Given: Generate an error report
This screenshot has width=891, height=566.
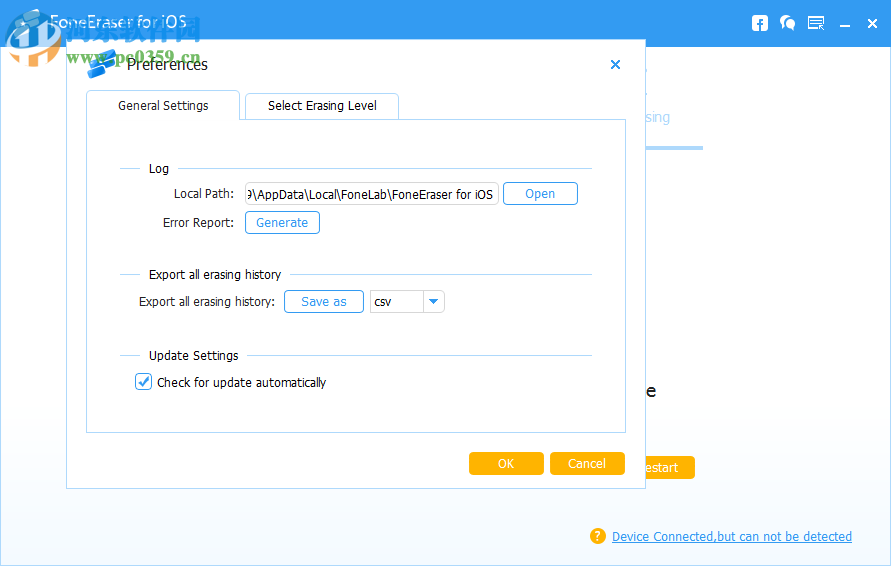Looking at the screenshot, I should click(x=282, y=223).
